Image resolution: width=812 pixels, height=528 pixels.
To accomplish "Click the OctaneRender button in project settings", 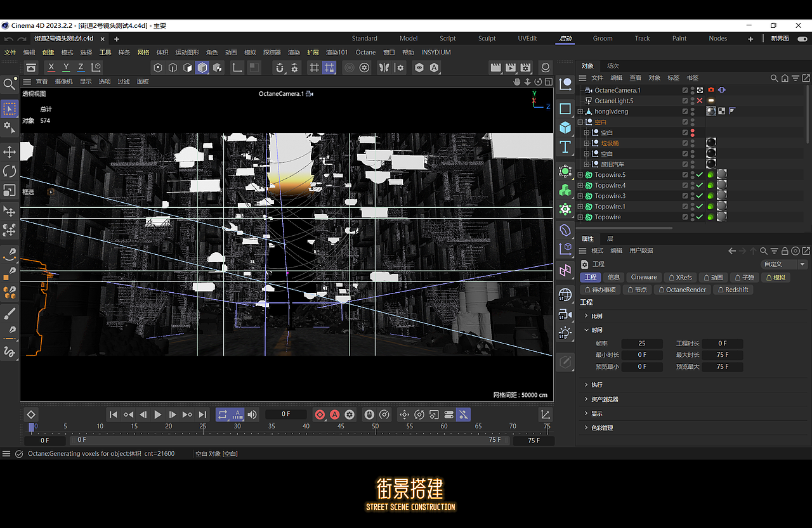I will click(682, 290).
